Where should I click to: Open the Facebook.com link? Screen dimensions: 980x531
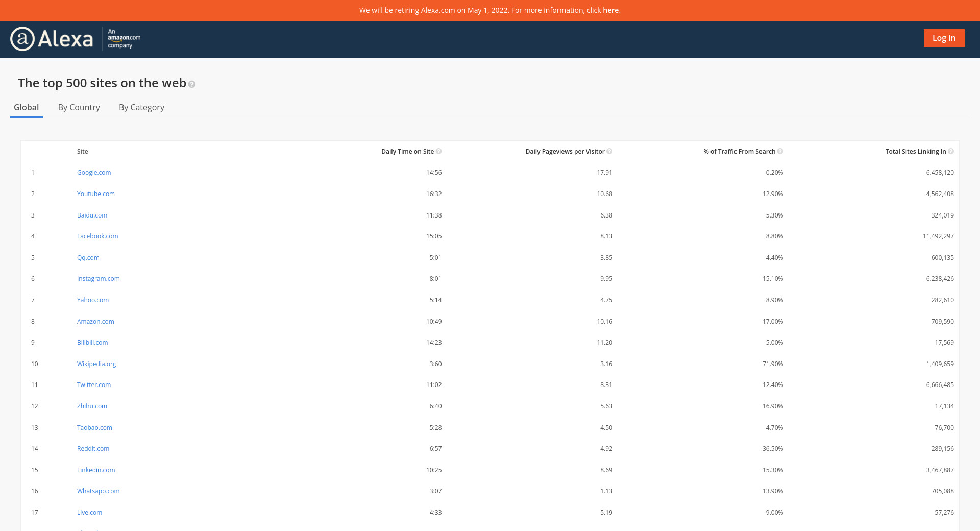pyautogui.click(x=97, y=236)
